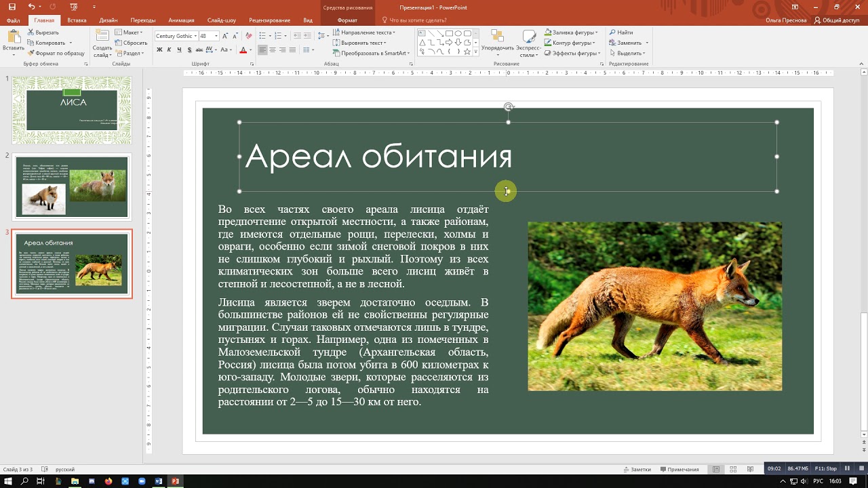Image resolution: width=868 pixels, height=488 pixels.
Task: Create a new slide (Создать слайд)
Action: click(102, 42)
